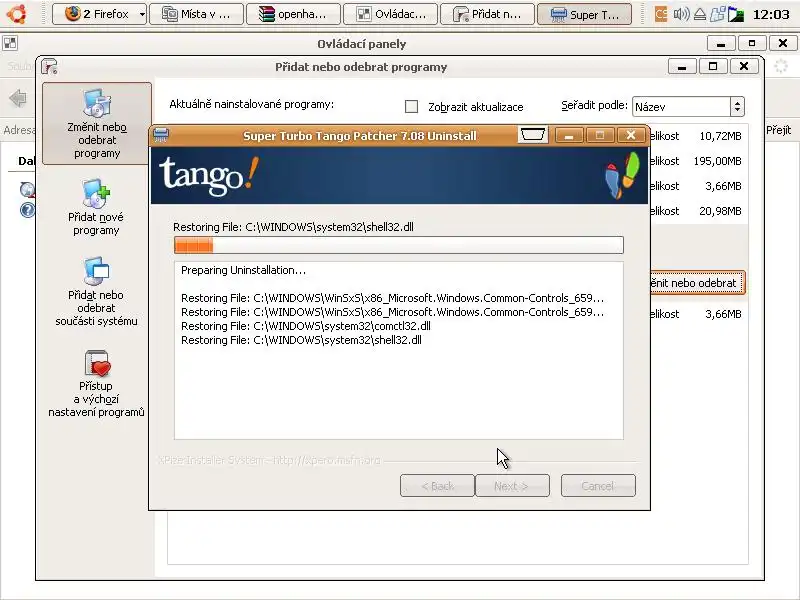Switch to the Ovládac... taskbar item
The height and width of the screenshot is (600, 800).
pyautogui.click(x=390, y=14)
